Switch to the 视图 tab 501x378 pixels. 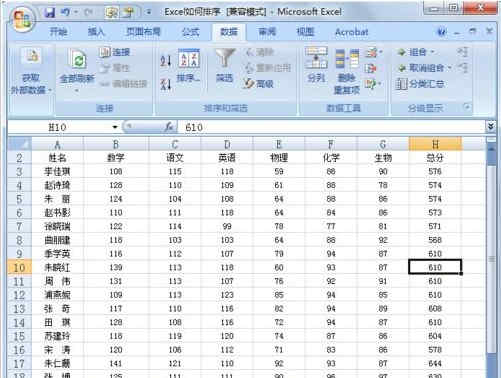(305, 32)
